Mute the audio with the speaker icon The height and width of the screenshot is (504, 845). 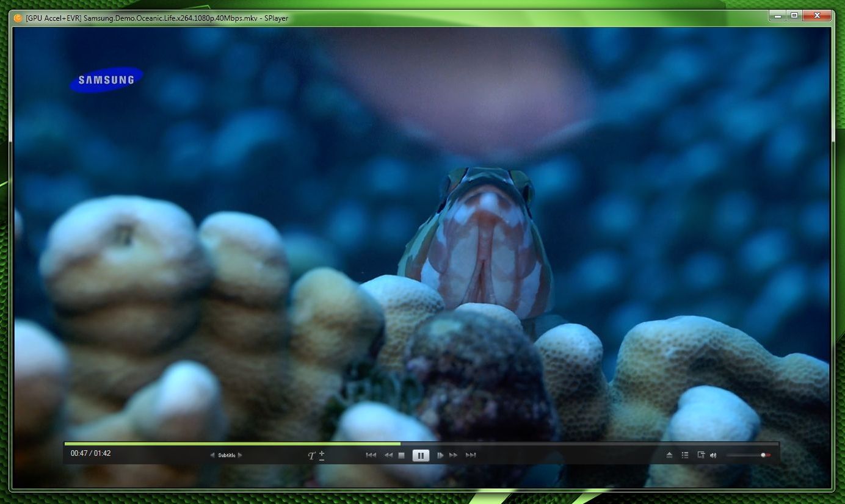(x=713, y=455)
